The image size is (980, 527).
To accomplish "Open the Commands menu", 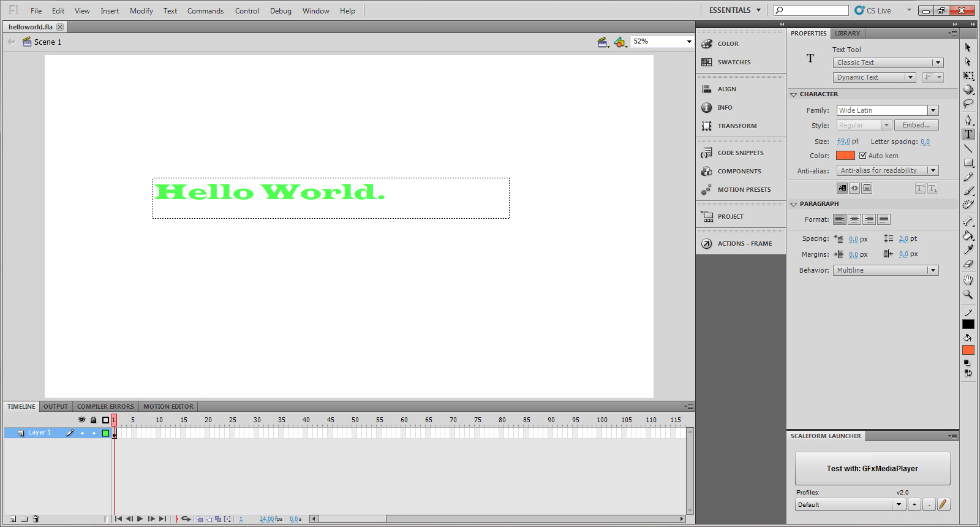I will 205,10.
